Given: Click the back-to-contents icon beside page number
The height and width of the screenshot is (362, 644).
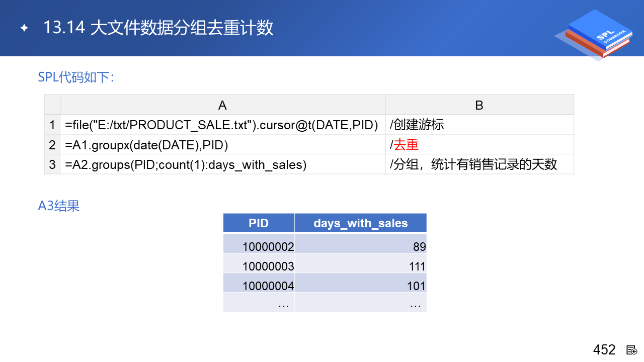Looking at the screenshot, I should coord(632,350).
